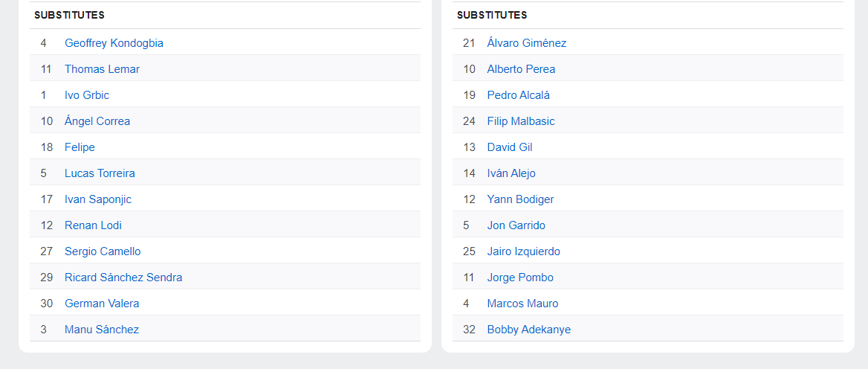Select Pedro Alcalá from substitutes
Image resolution: width=868 pixels, height=369 pixels.
point(519,95)
